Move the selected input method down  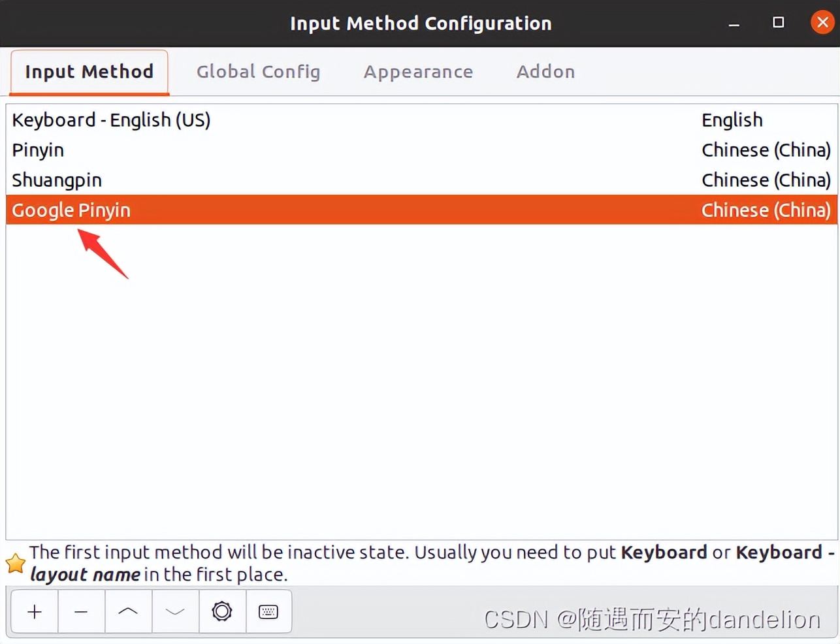175,611
